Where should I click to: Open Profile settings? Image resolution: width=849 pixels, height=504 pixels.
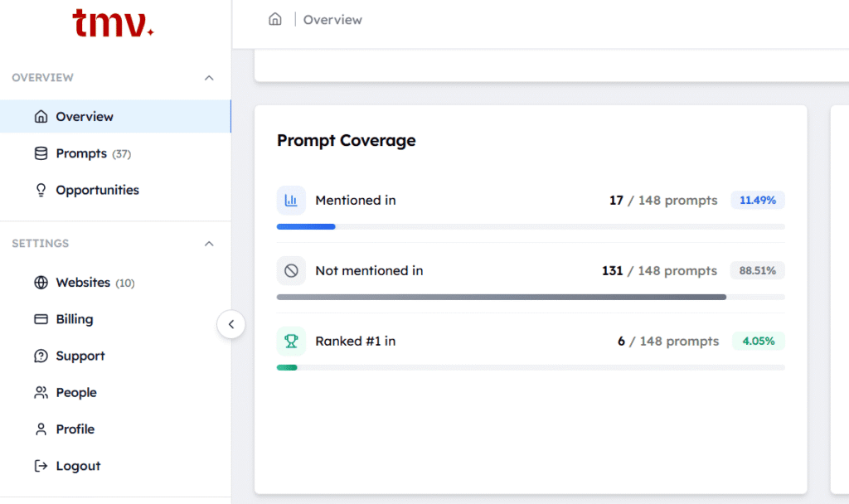[75, 429]
